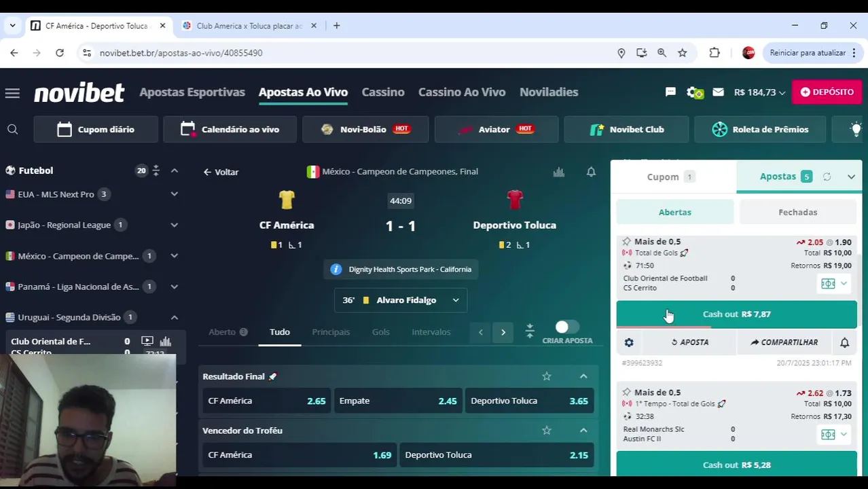Bet on Deportivo Toluca trophy 2.15

pyautogui.click(x=496, y=455)
